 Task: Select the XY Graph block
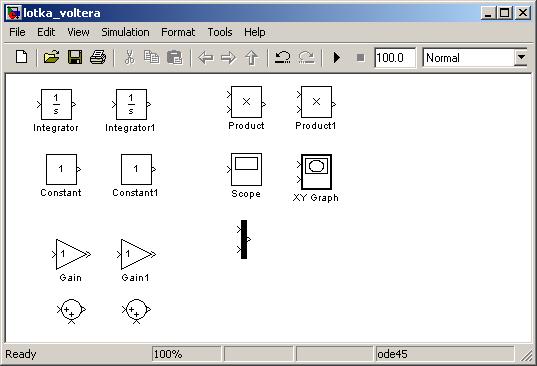point(316,172)
